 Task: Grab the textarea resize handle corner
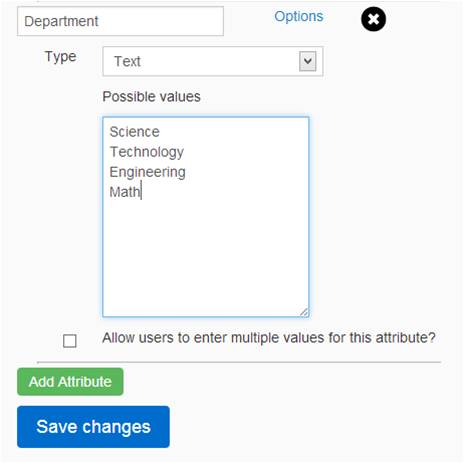304,312
